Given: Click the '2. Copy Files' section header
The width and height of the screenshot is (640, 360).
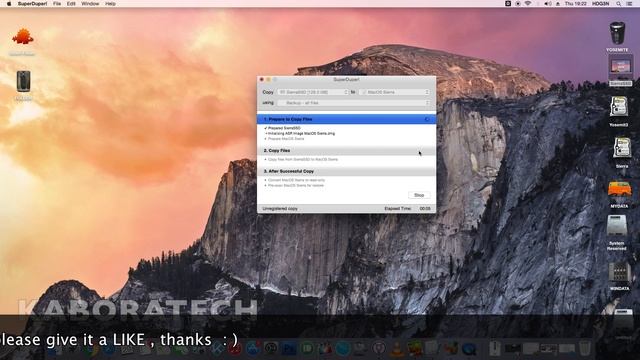Looking at the screenshot, I should tap(346, 151).
